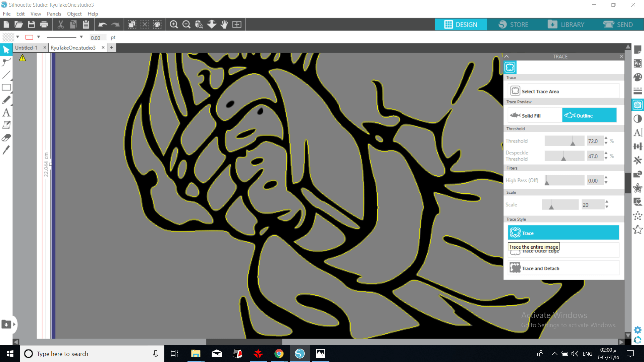
Task: Open the line style dropdown arrow
Action: [x=81, y=37]
